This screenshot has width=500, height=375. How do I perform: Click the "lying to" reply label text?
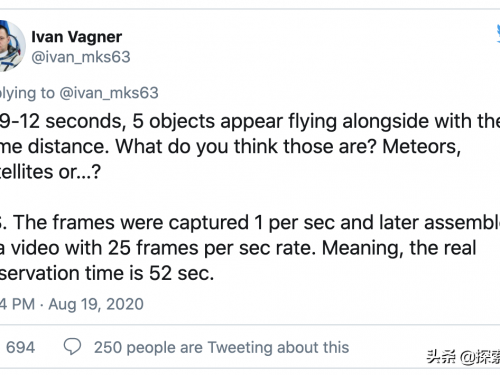tap(27, 93)
